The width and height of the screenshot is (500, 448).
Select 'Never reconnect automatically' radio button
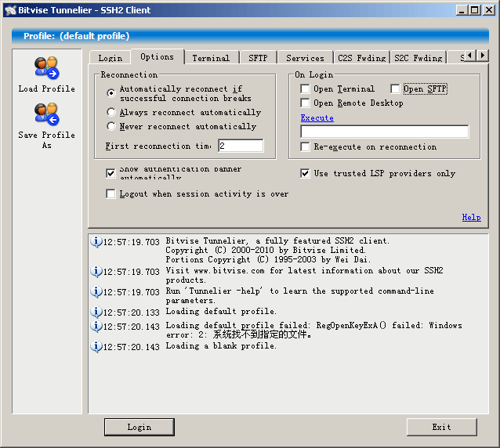[111, 126]
